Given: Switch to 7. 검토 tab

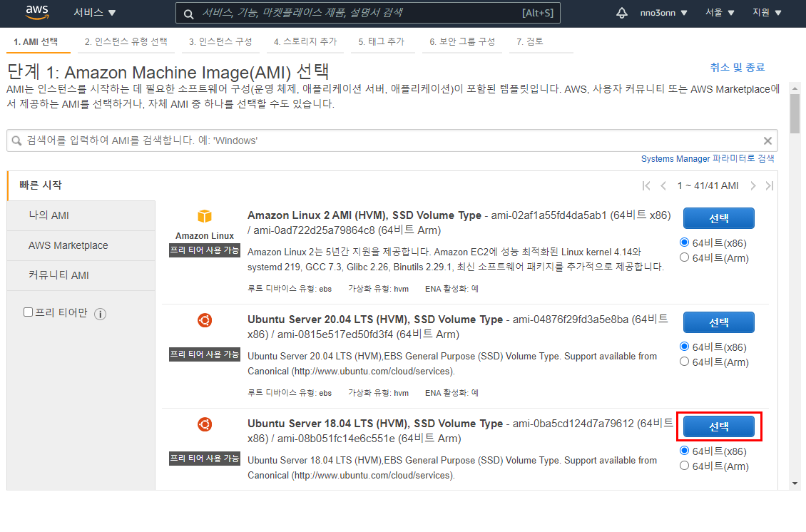Looking at the screenshot, I should [x=530, y=41].
